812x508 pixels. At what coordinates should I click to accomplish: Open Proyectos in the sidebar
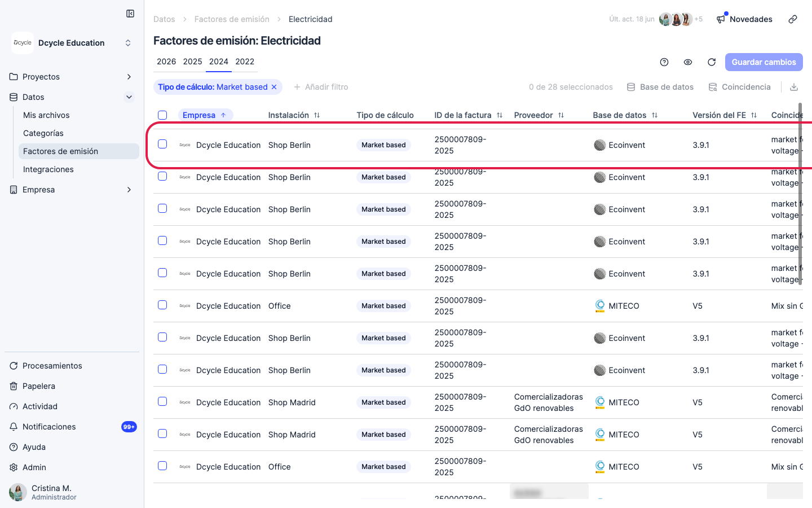pos(41,77)
